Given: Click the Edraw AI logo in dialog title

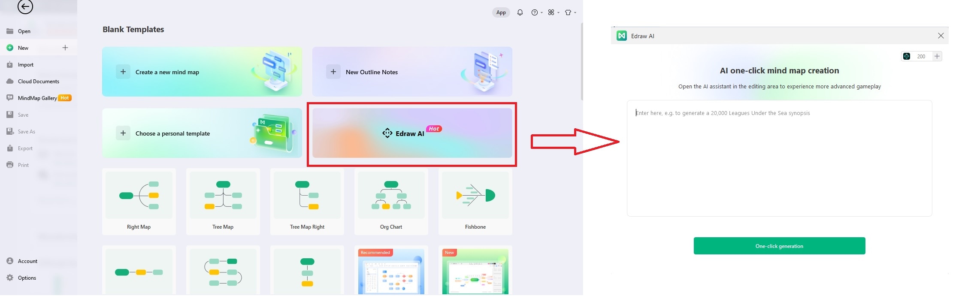Looking at the screenshot, I should 622,36.
